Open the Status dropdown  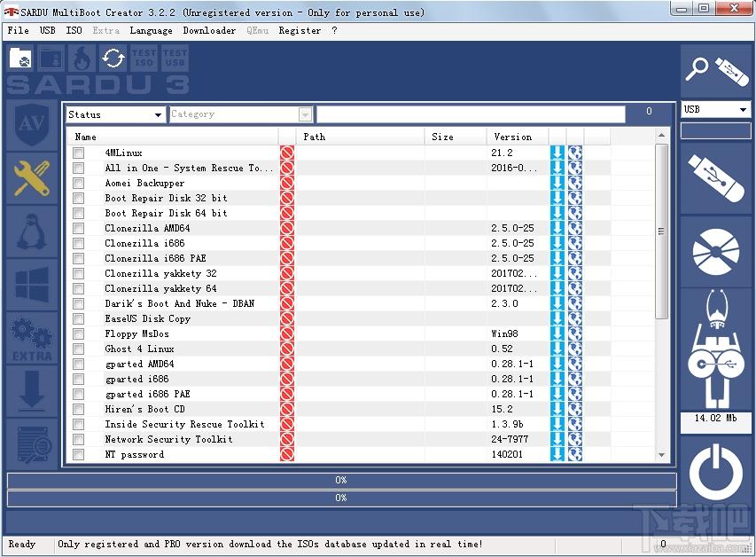(115, 114)
